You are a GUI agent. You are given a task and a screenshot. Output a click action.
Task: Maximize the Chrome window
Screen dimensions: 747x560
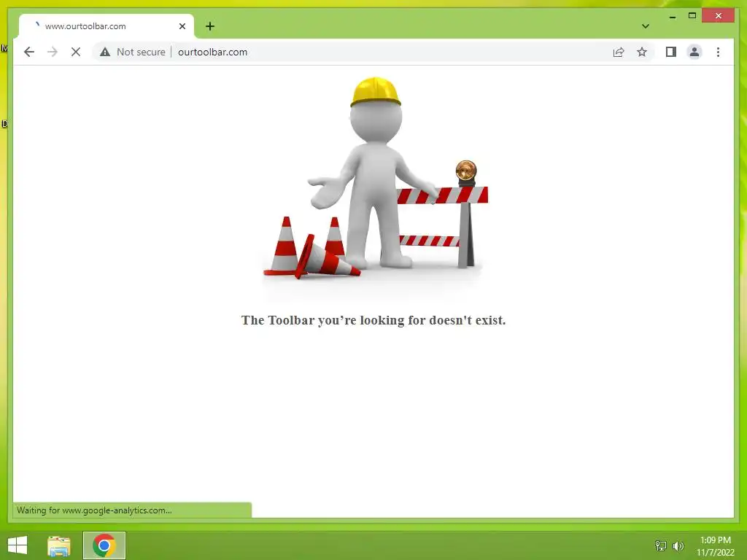click(x=692, y=16)
